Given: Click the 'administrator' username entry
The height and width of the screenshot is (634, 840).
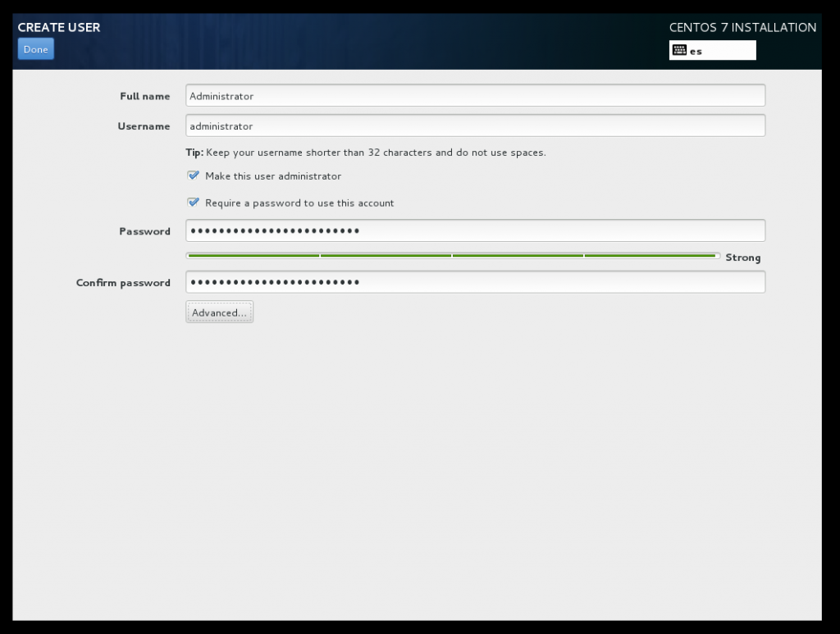Looking at the screenshot, I should [217, 125].
